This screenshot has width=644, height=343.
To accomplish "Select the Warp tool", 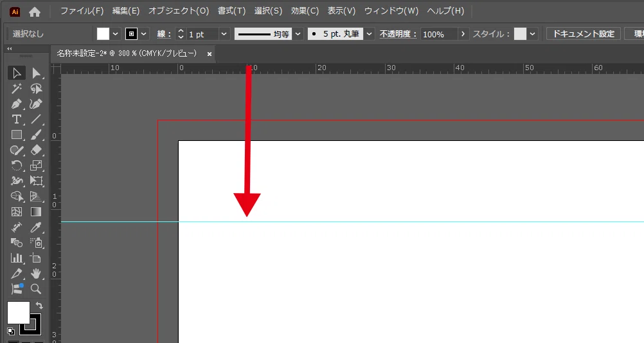I will tap(17, 181).
